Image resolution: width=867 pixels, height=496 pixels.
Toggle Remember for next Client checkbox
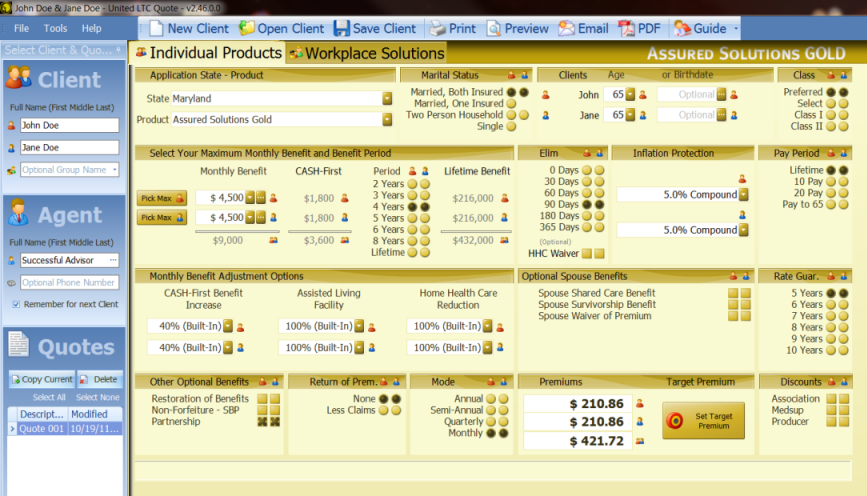coord(16,304)
